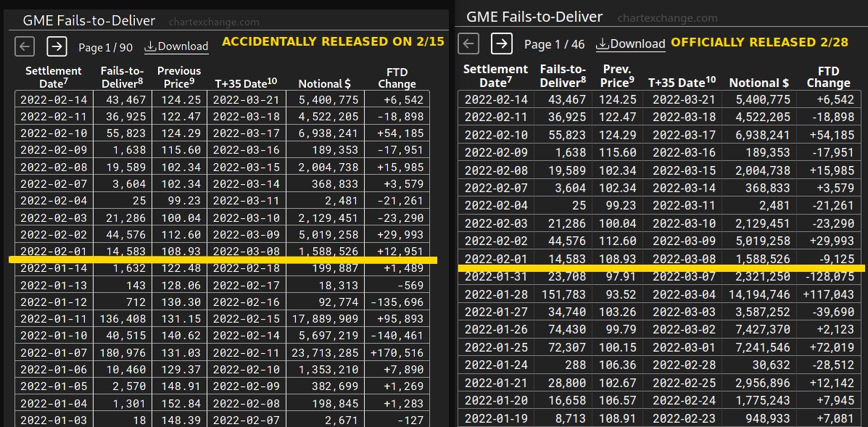Go to next page in right panel
The image size is (868, 427).
point(502,43)
